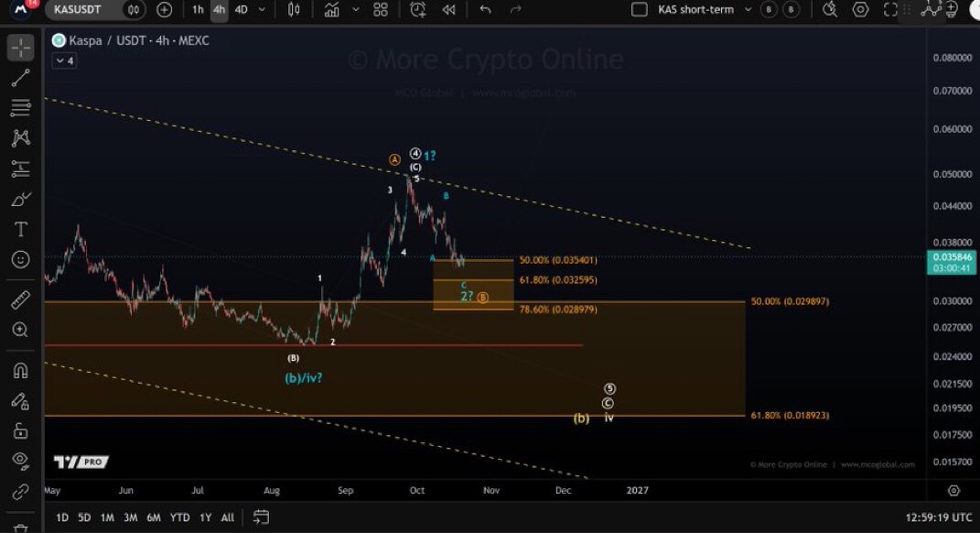Switch to the 4D timeframe
Image resolution: width=980 pixels, height=533 pixels.
pyautogui.click(x=242, y=9)
